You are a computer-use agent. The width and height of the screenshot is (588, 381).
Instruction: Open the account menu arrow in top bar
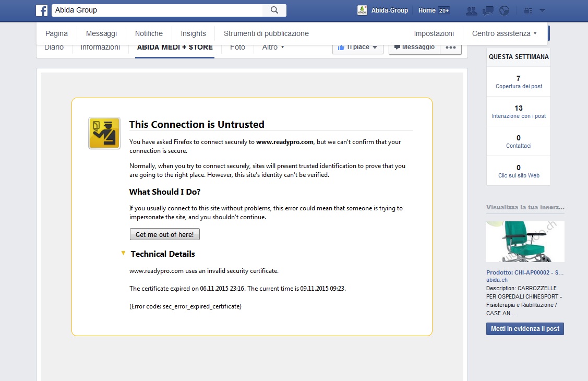click(x=542, y=11)
